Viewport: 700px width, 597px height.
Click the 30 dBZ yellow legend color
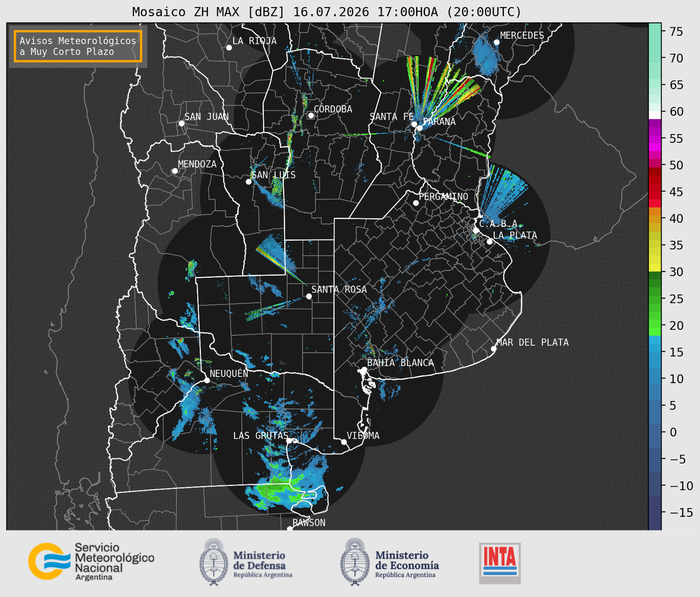[x=655, y=268]
